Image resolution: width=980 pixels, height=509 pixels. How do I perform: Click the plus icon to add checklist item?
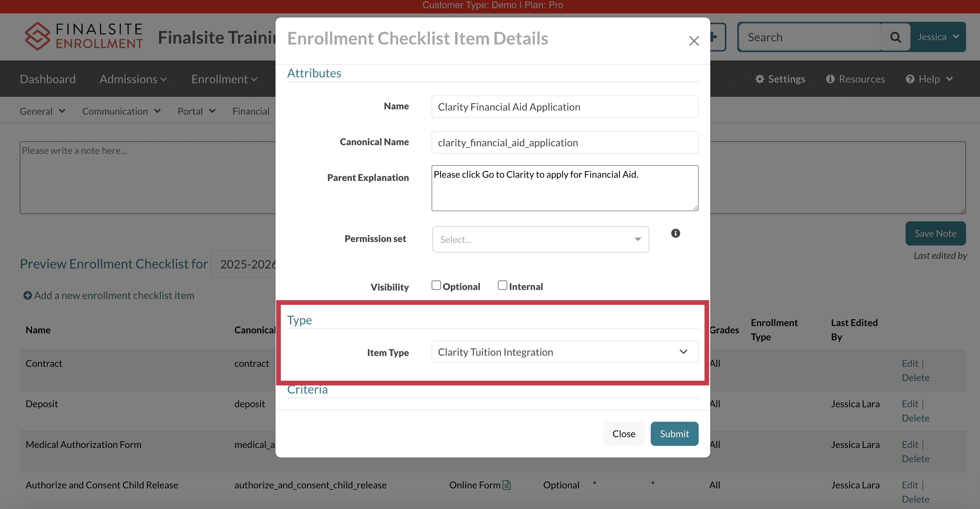click(27, 296)
